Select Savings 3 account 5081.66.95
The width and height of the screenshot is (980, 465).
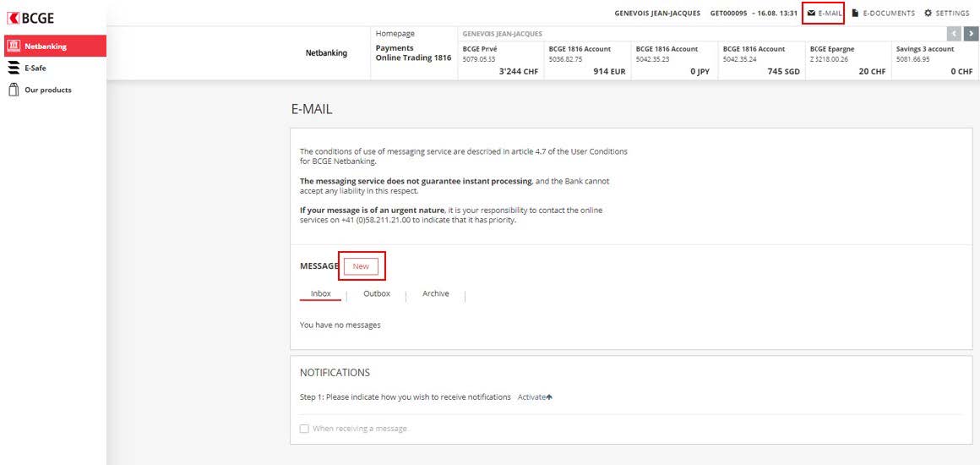[x=935, y=60]
